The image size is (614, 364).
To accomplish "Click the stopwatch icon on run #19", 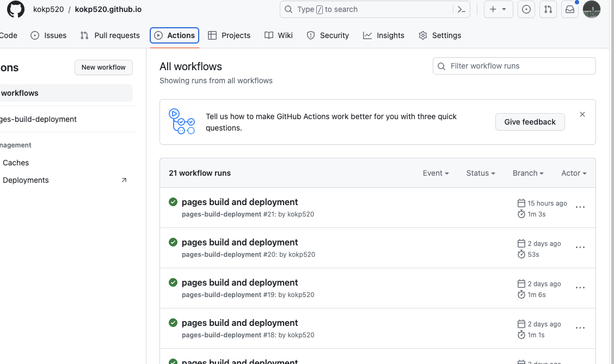I will (521, 295).
